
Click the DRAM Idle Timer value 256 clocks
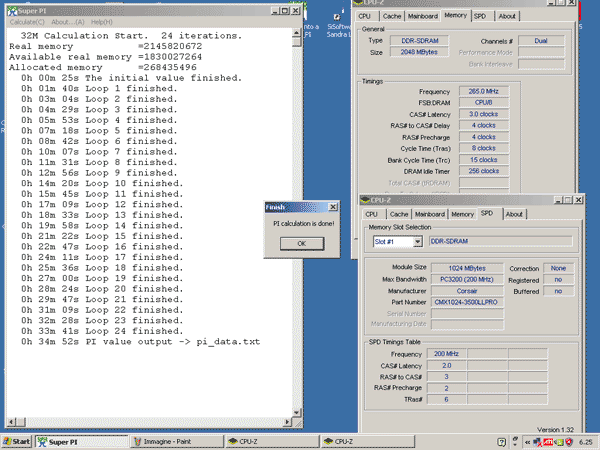pos(484,171)
